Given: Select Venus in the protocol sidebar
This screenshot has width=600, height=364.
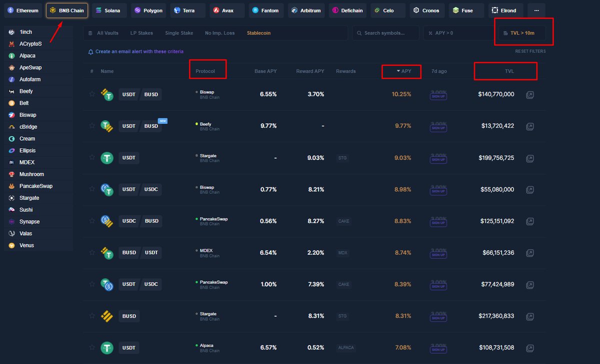Looking at the screenshot, I should coord(38,245).
